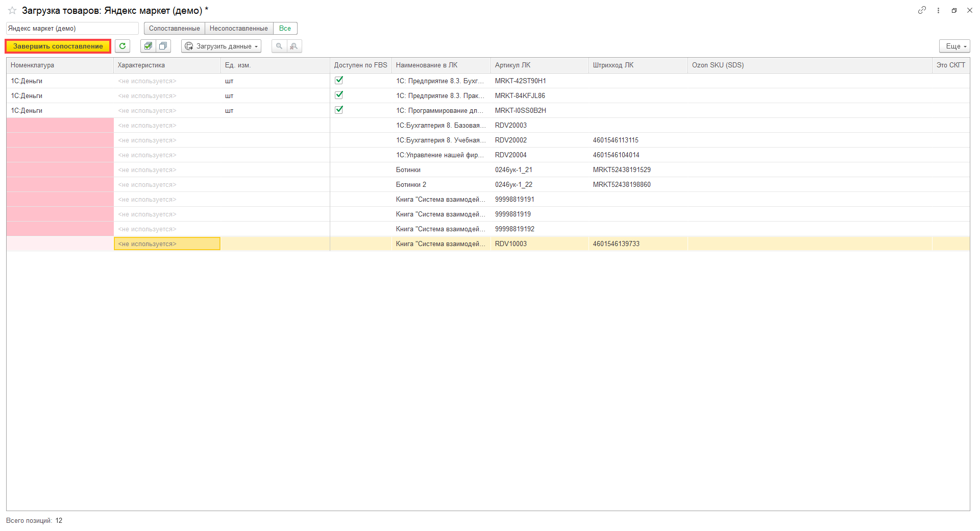Click barcode cell 4601546104014
Viewport: 980px width, 531px height.
click(x=638, y=155)
